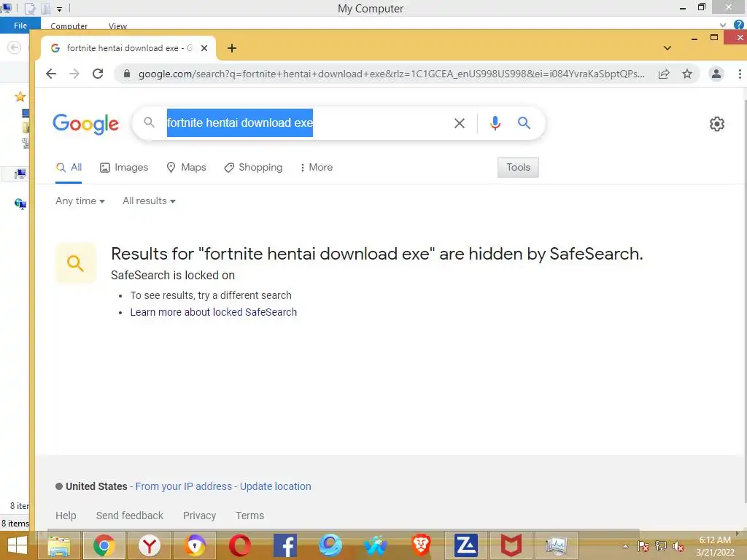Open the Action Center flag icon
747x560 pixels.
tap(643, 546)
